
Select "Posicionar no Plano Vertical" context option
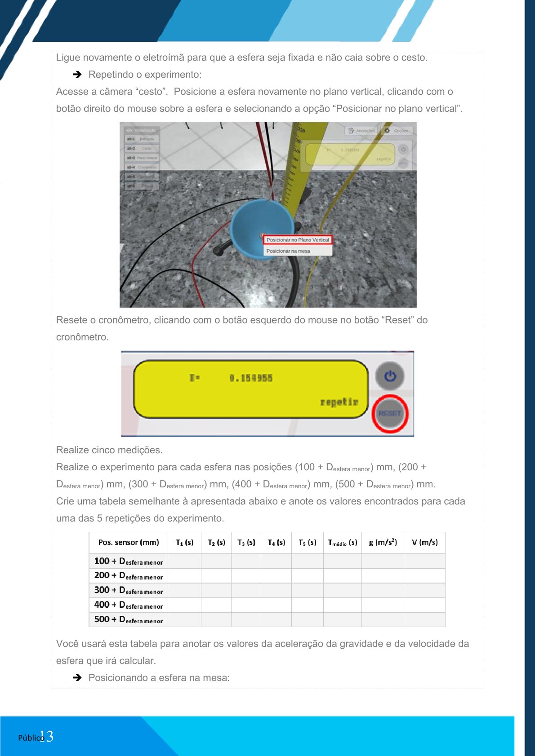[x=298, y=240]
